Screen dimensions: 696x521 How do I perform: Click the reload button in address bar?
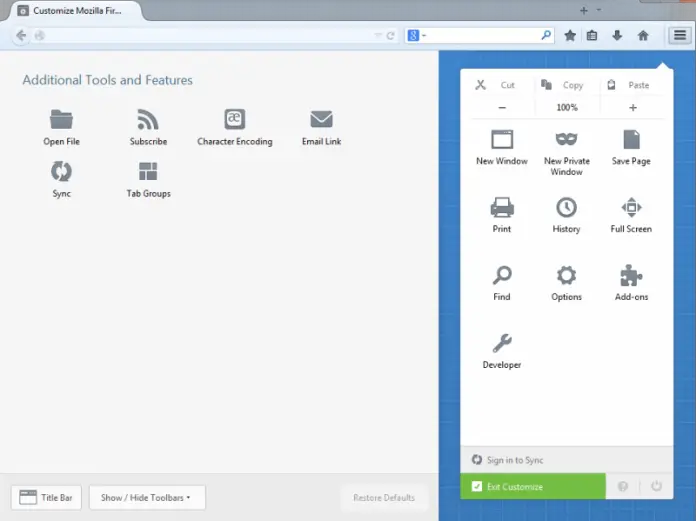coord(390,36)
